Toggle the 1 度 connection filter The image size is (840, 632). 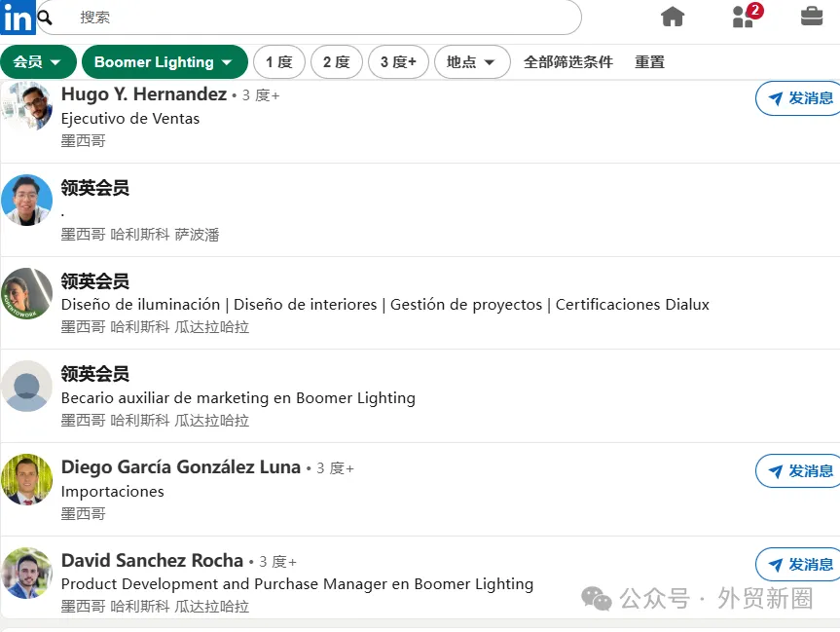(x=279, y=62)
